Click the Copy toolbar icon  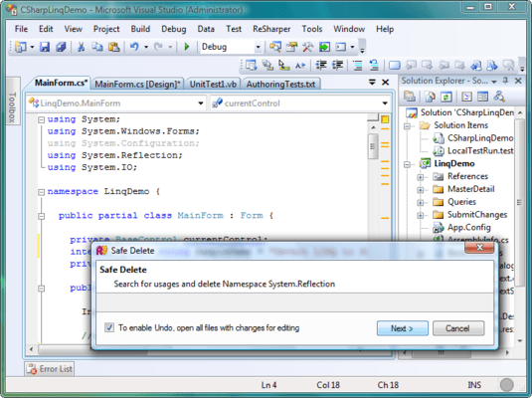pyautogui.click(x=97, y=47)
